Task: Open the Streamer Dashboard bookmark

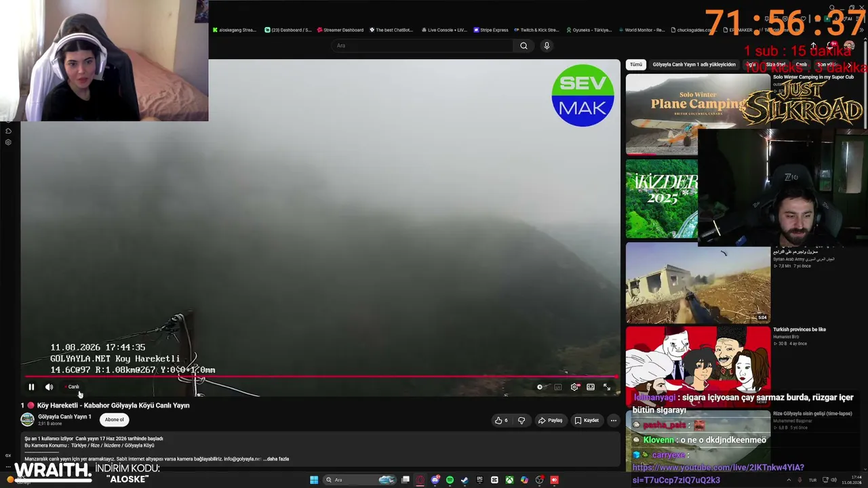Action: pyautogui.click(x=340, y=30)
